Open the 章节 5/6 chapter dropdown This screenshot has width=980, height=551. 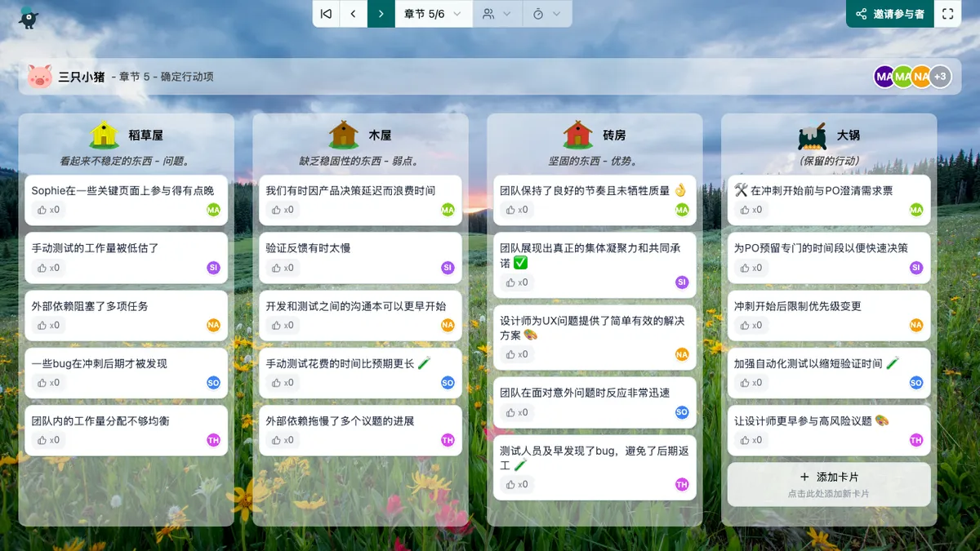click(x=433, y=14)
